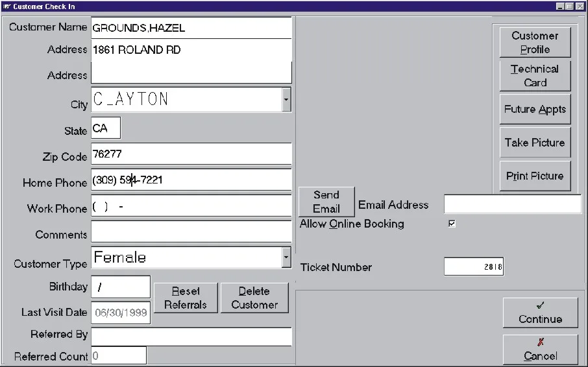
Task: Expand the City dropdown arrow
Action: (x=286, y=100)
